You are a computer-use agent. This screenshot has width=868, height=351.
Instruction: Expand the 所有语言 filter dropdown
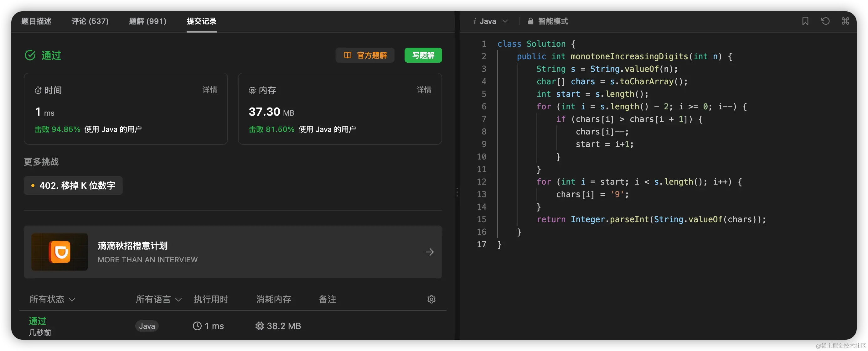tap(158, 299)
